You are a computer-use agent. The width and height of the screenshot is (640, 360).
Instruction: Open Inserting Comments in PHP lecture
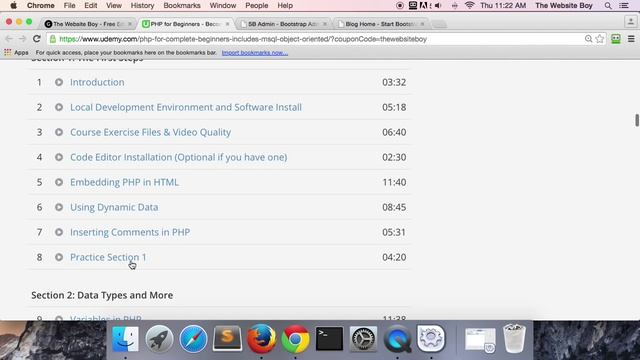(x=130, y=232)
